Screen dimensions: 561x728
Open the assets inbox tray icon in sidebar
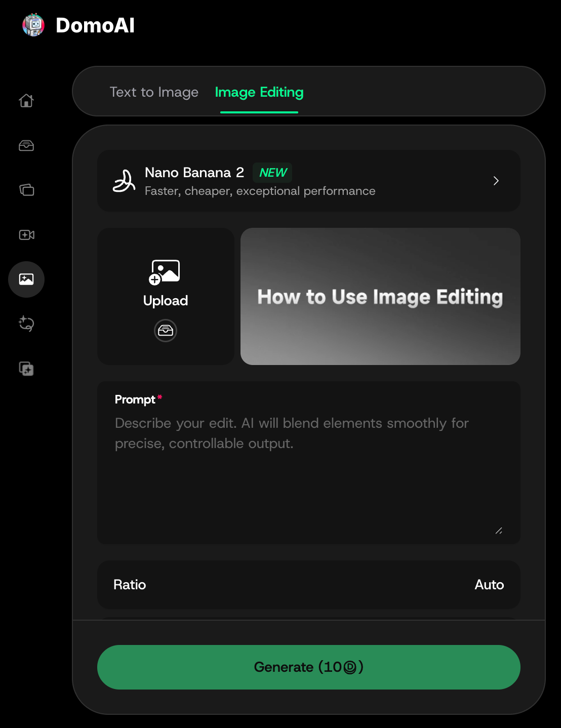point(26,146)
